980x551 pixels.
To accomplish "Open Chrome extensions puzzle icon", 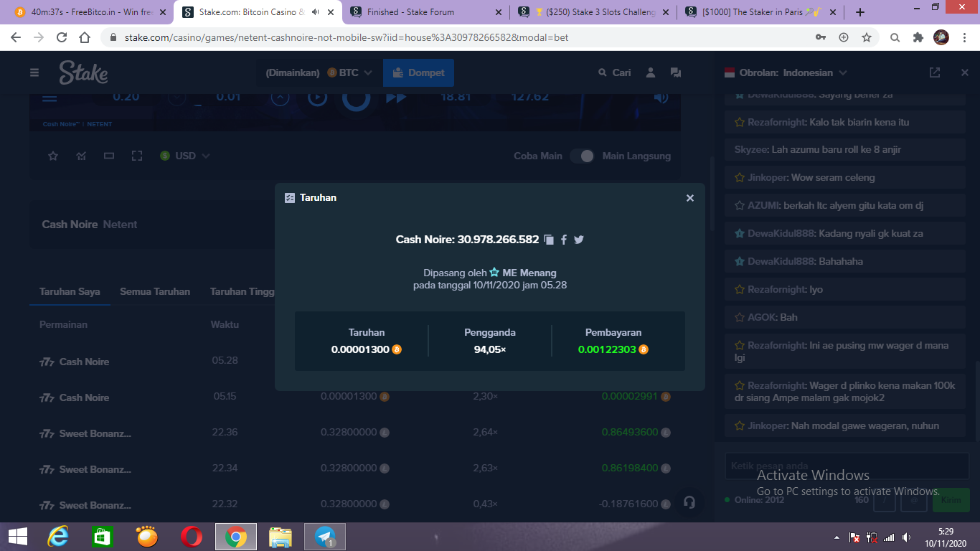I will coord(918,37).
